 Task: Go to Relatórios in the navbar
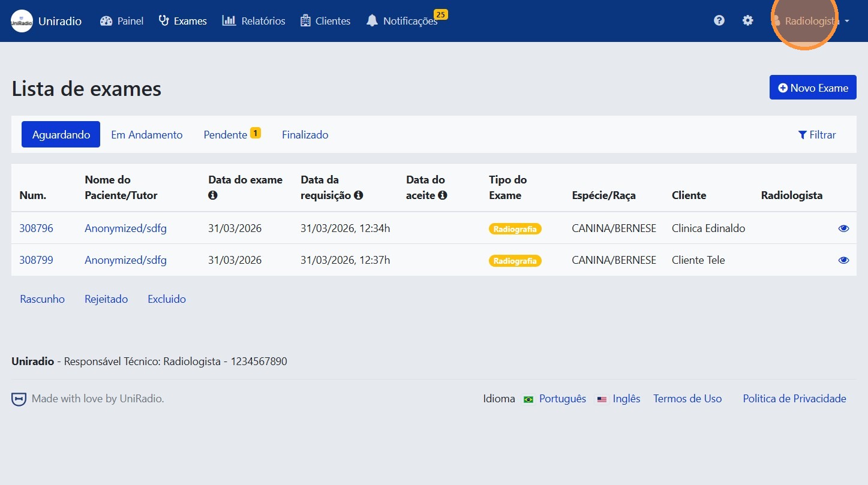click(x=254, y=21)
